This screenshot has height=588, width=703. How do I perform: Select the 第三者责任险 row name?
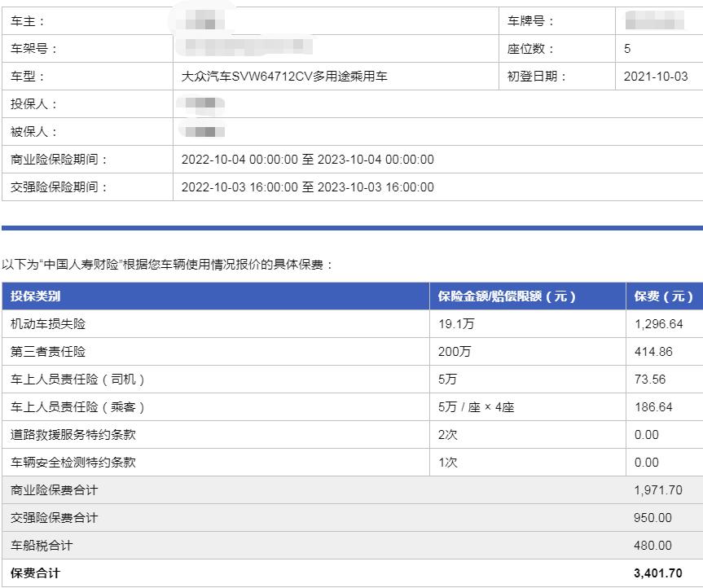(48, 352)
